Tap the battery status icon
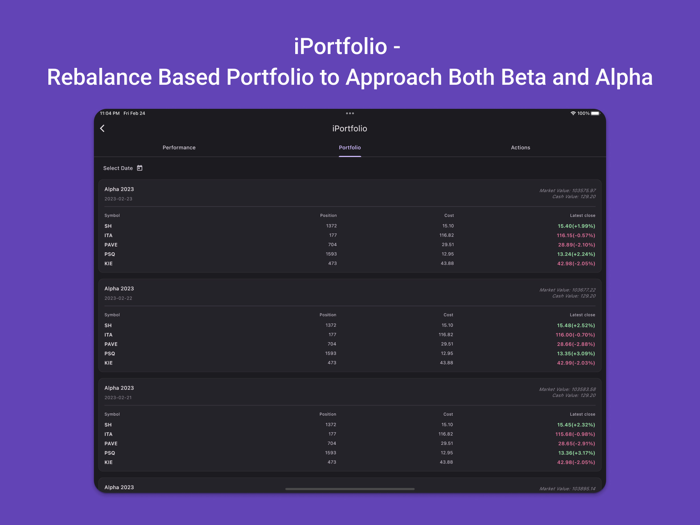Image resolution: width=700 pixels, height=525 pixels. point(595,113)
